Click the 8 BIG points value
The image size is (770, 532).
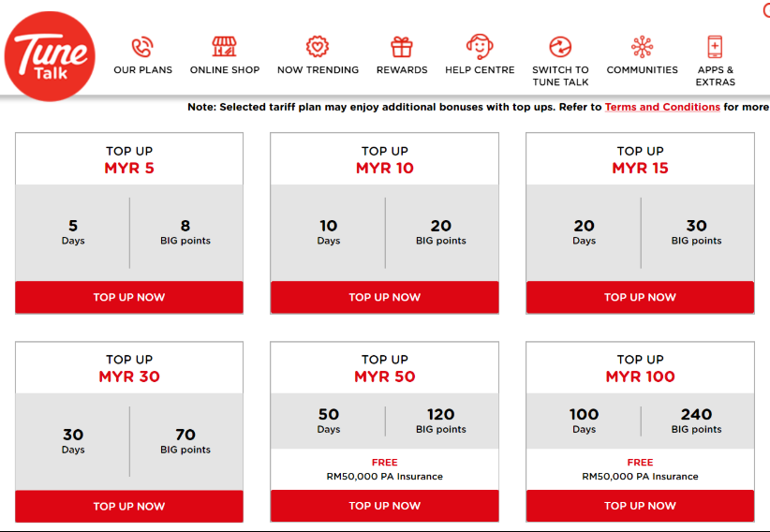pyautogui.click(x=185, y=232)
